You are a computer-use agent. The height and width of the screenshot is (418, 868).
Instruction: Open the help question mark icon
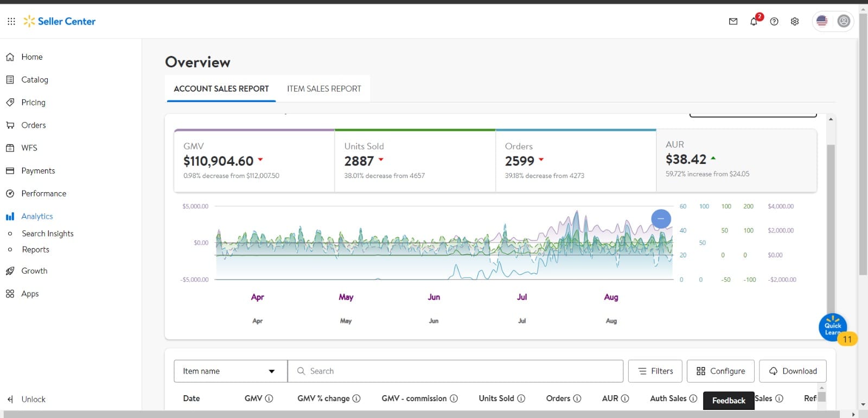tap(774, 22)
